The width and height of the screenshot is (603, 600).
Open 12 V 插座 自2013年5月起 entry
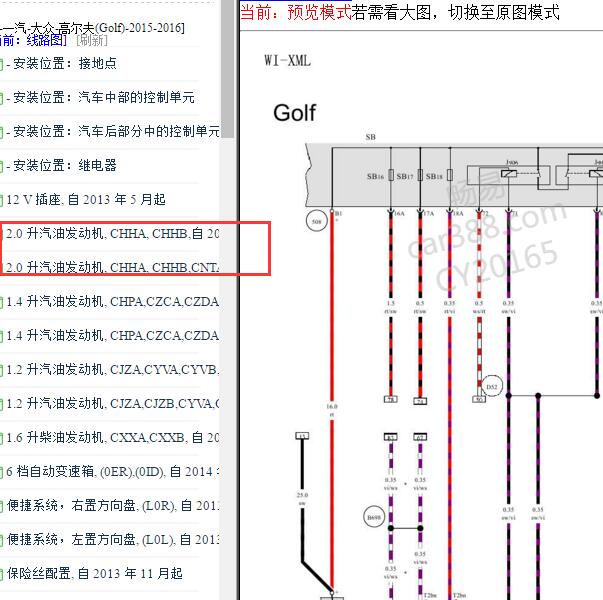[86, 200]
